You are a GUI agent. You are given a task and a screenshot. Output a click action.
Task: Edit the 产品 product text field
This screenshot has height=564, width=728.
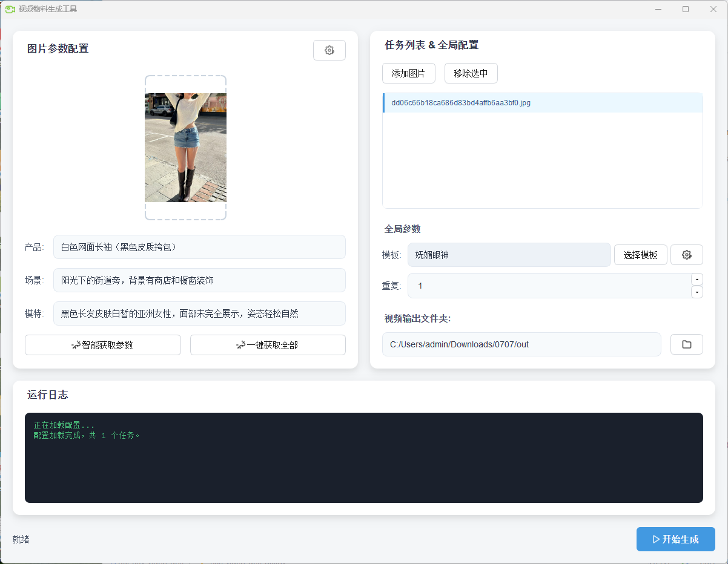[199, 247]
